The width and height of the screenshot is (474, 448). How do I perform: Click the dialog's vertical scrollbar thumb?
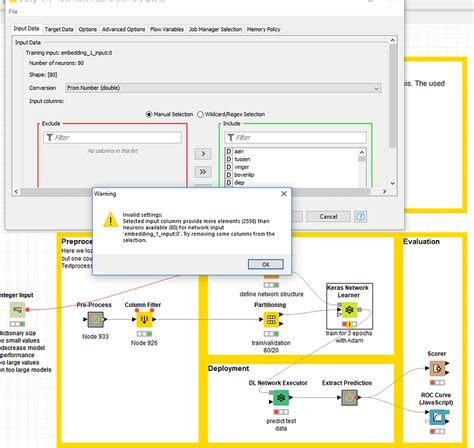(x=393, y=96)
